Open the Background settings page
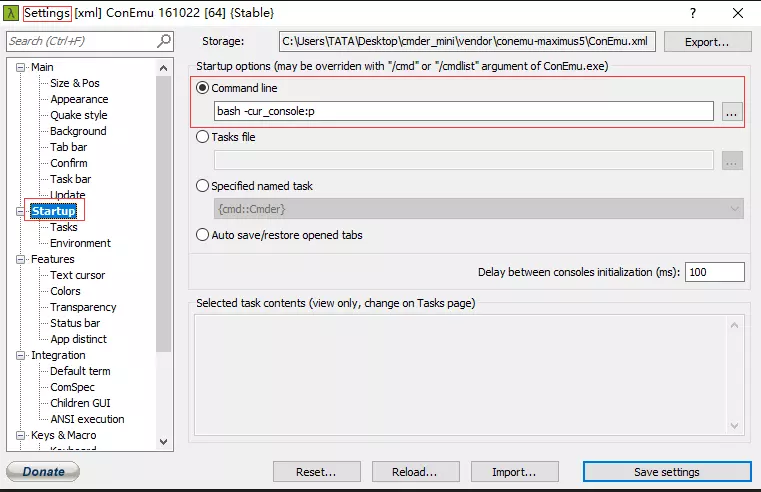 [78, 131]
